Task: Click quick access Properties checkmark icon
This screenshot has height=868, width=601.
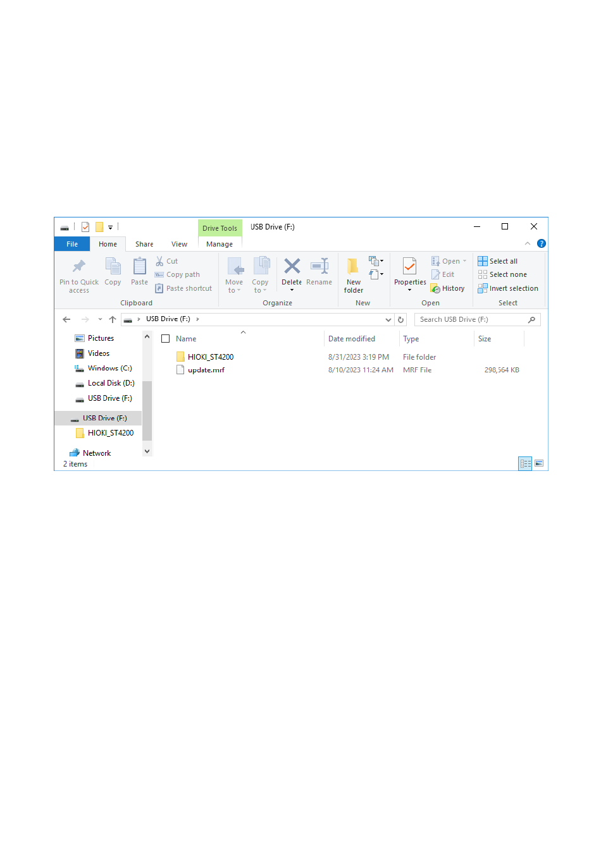Action: [x=85, y=227]
